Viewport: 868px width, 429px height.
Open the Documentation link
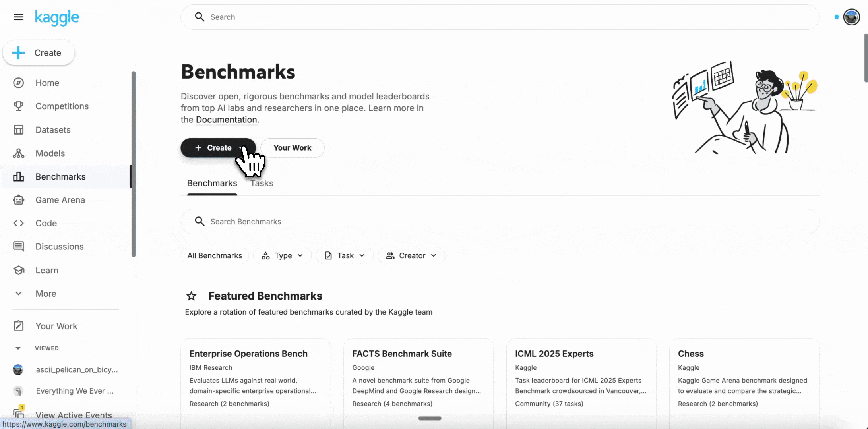pyautogui.click(x=226, y=120)
